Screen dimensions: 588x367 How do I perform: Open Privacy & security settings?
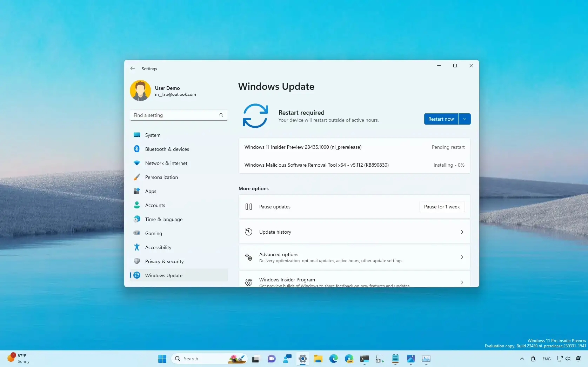tap(179, 261)
